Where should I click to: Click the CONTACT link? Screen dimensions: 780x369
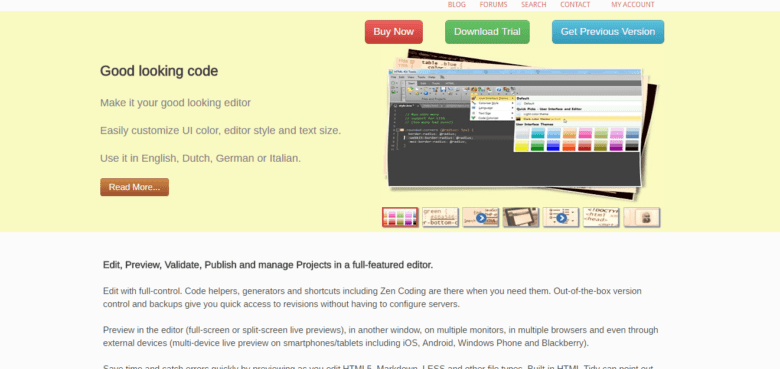[x=575, y=4]
